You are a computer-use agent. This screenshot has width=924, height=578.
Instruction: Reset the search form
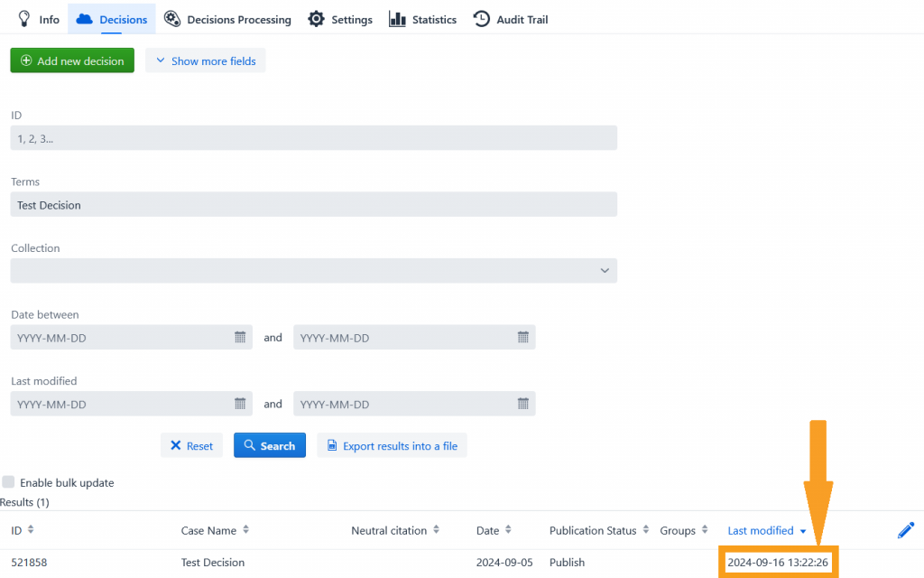[x=191, y=446]
